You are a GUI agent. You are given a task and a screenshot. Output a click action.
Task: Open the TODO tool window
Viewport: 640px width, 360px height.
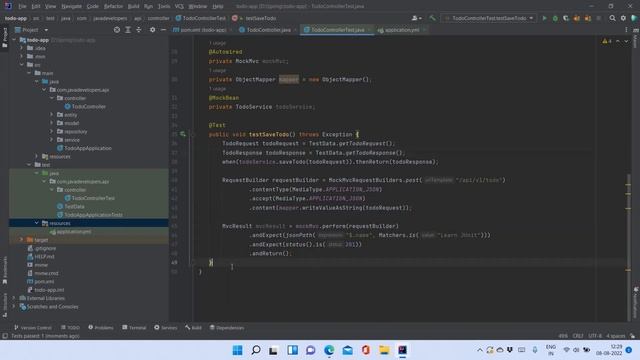click(x=70, y=327)
